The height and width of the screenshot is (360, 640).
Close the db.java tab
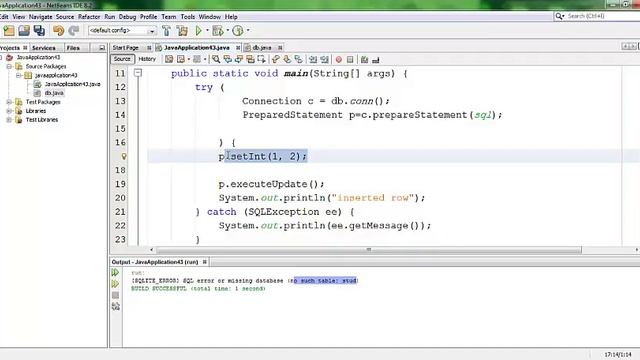click(280, 48)
